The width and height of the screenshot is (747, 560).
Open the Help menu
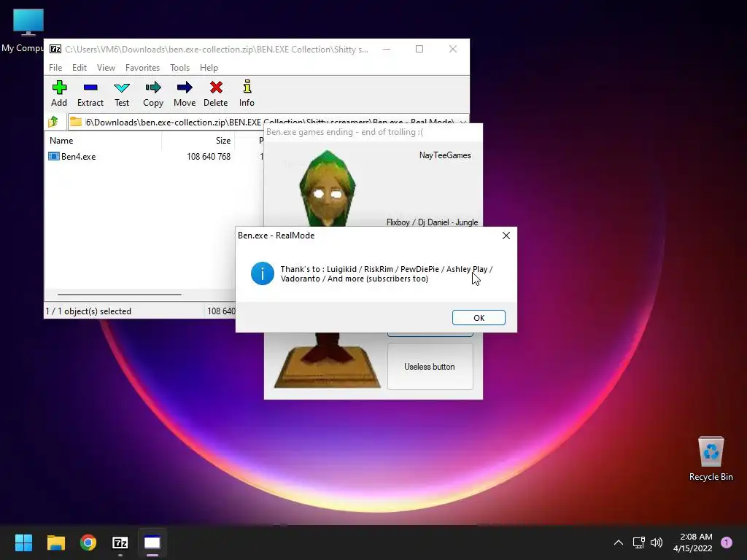pyautogui.click(x=209, y=68)
